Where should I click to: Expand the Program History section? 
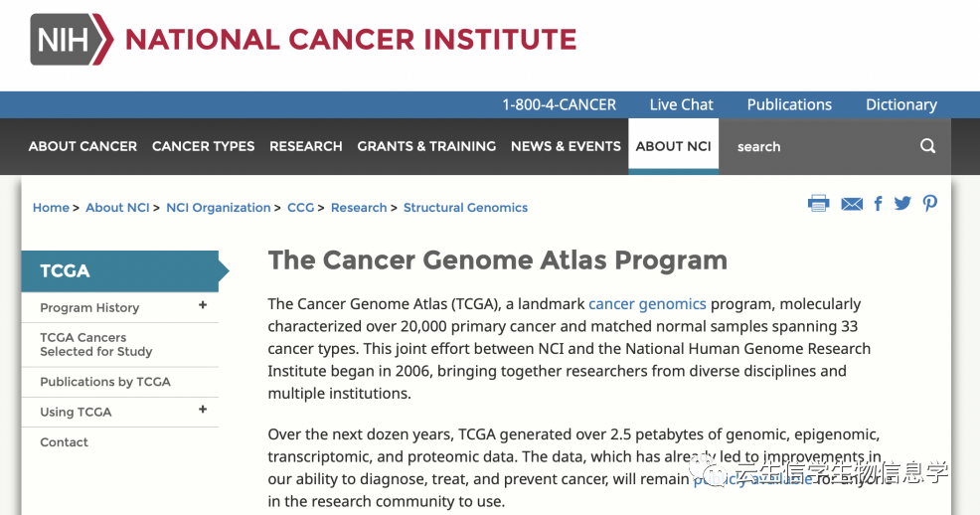pyautogui.click(x=203, y=305)
